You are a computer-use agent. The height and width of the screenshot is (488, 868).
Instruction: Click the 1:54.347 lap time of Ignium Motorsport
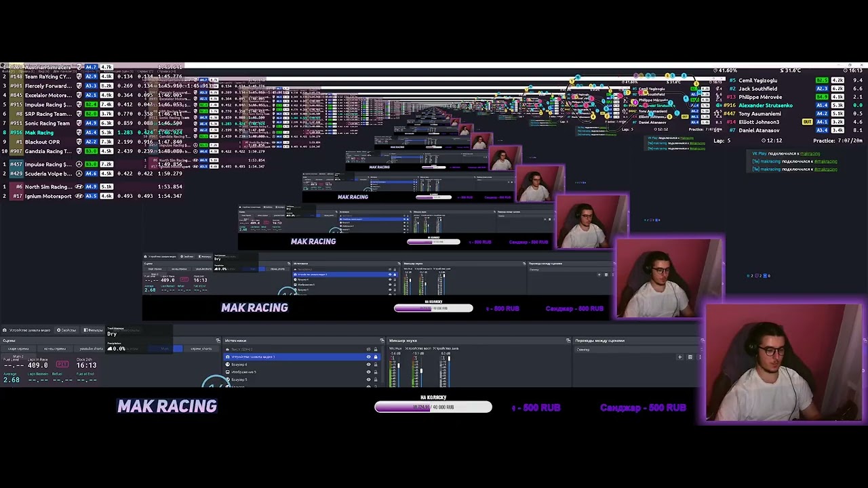[170, 196]
